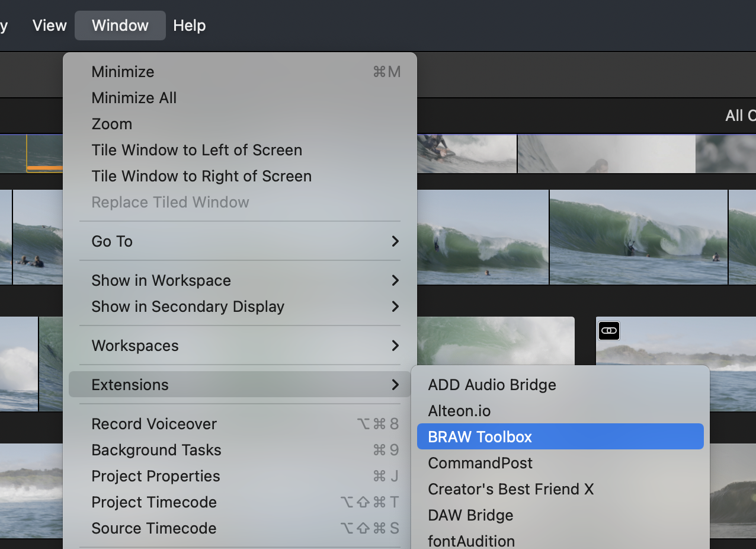This screenshot has width=756, height=549.
Task: Open Background Tasks window
Action: tap(156, 450)
